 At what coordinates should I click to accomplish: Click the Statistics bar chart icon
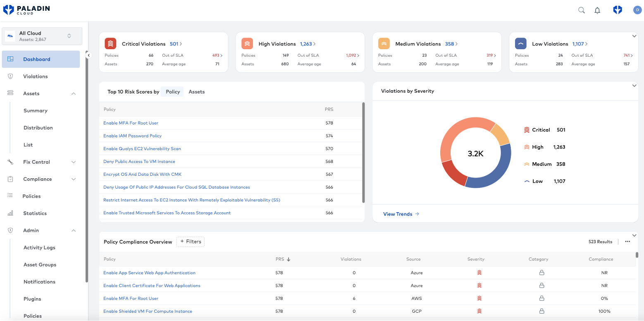coord(11,213)
